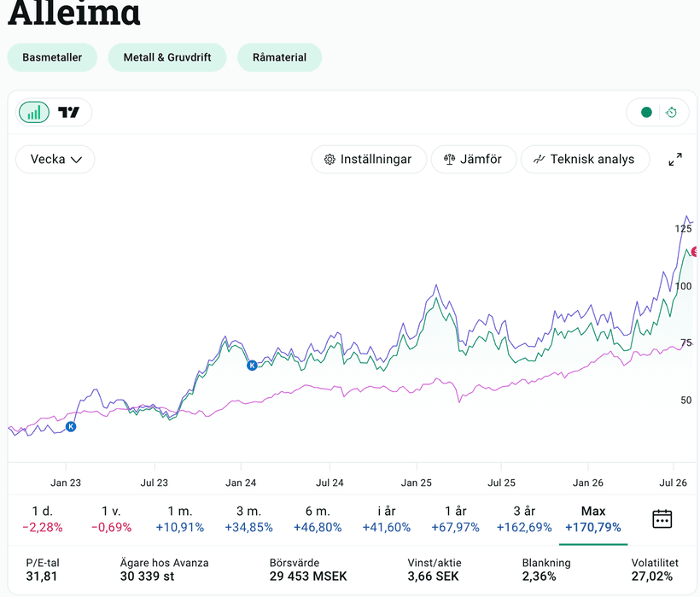700x597 pixels.
Task: Click the green realtime status dot
Action: tap(646, 112)
